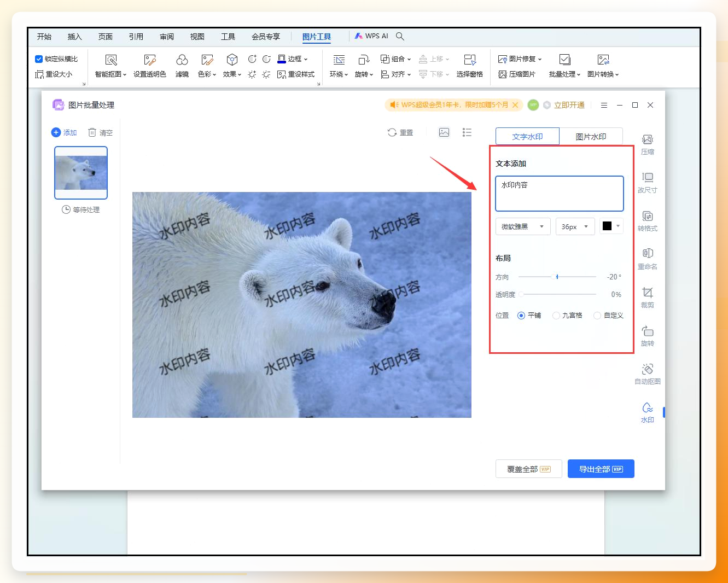
Task: Click the 方向 direction slider
Action: tap(557, 277)
